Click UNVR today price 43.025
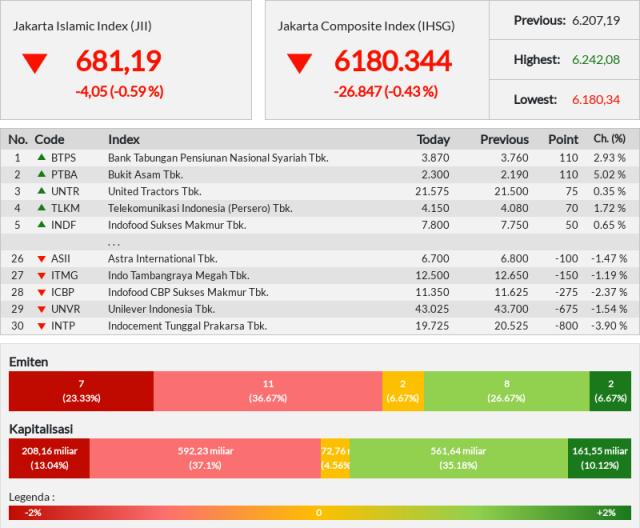 pos(432,309)
